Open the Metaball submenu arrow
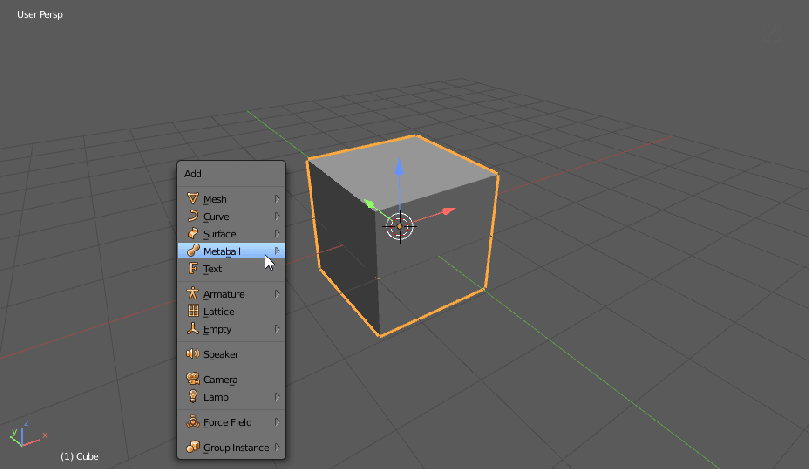 (x=277, y=250)
